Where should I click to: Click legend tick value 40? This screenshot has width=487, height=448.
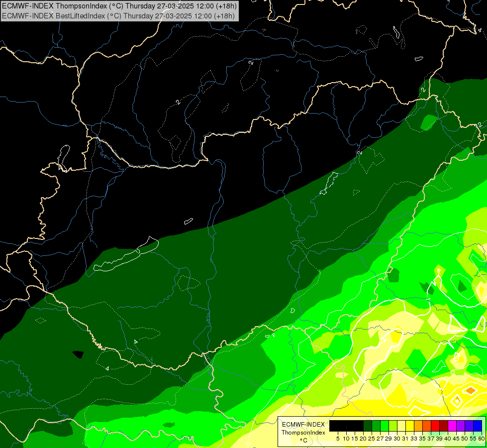448,439
